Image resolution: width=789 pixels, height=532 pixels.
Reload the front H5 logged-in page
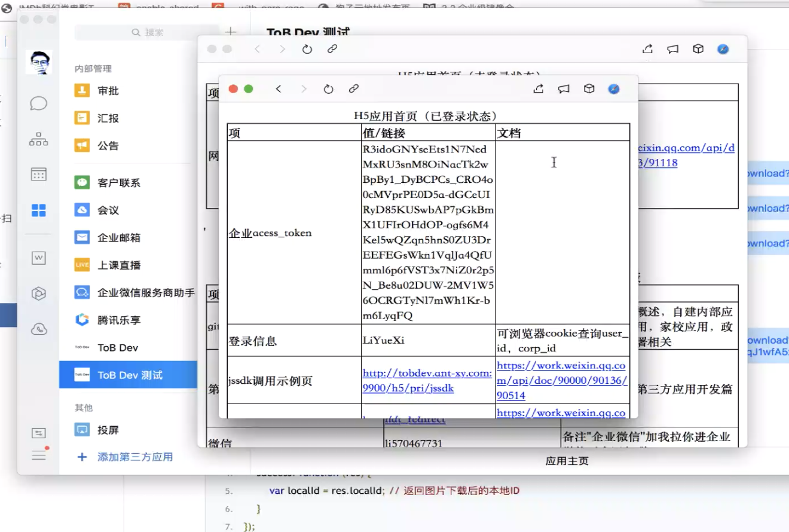pyautogui.click(x=328, y=89)
